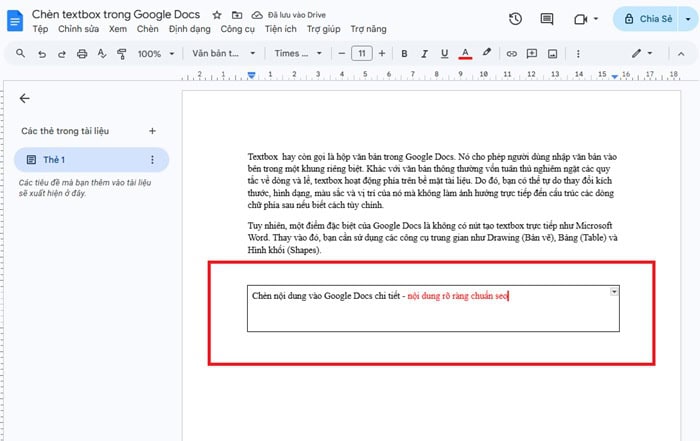Redo the last action

point(62,54)
